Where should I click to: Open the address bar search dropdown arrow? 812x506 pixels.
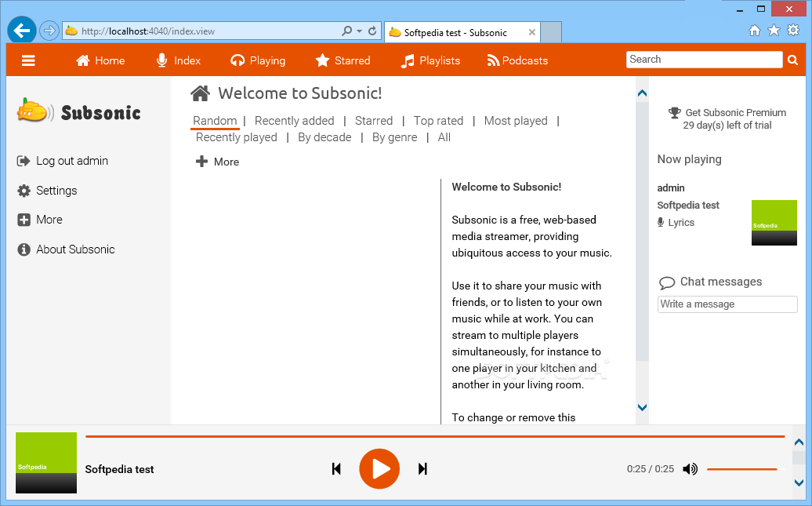(x=360, y=31)
